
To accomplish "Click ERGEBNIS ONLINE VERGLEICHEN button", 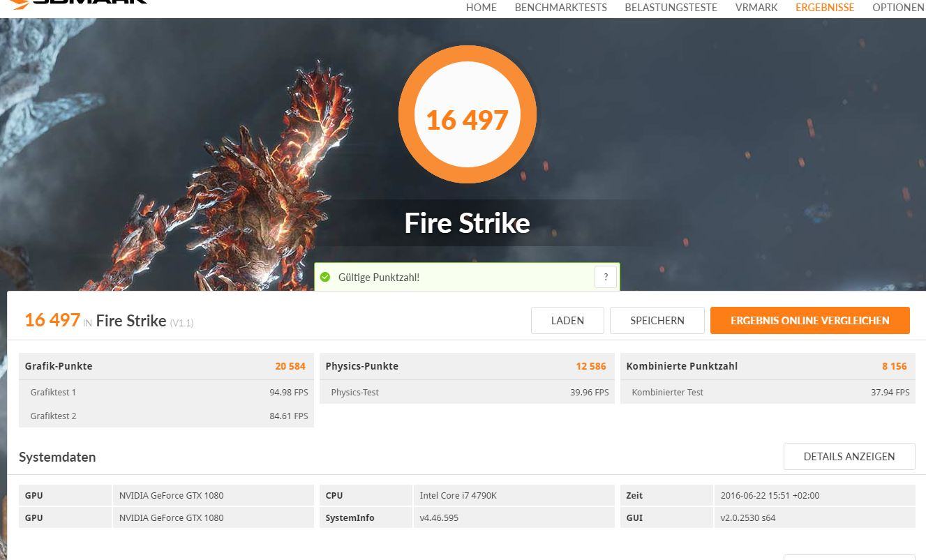I will [x=810, y=320].
